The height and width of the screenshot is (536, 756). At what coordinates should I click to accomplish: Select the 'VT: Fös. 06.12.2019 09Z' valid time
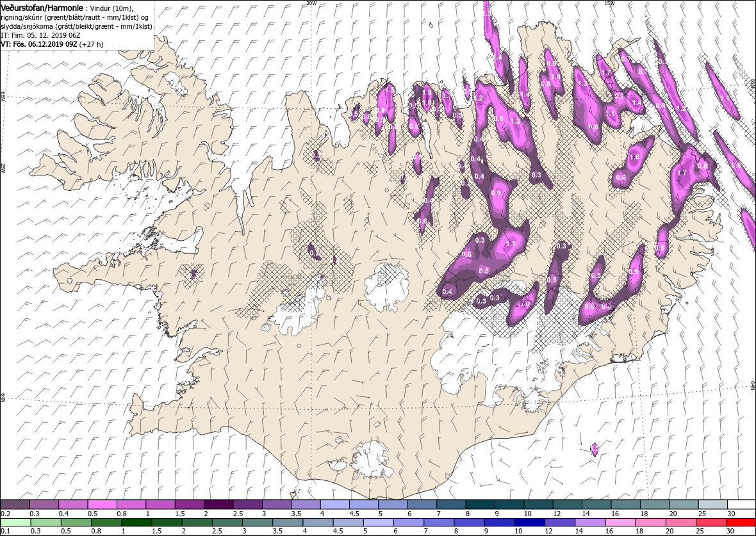coord(39,44)
